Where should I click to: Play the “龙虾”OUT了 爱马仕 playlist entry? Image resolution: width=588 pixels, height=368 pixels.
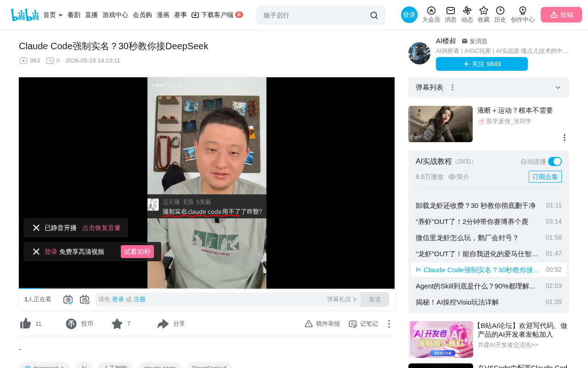pos(489,253)
